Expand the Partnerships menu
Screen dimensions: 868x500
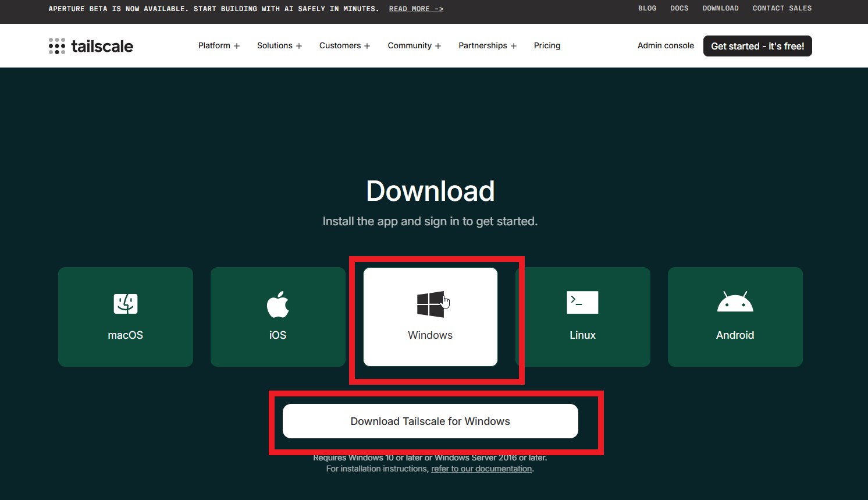(x=488, y=45)
